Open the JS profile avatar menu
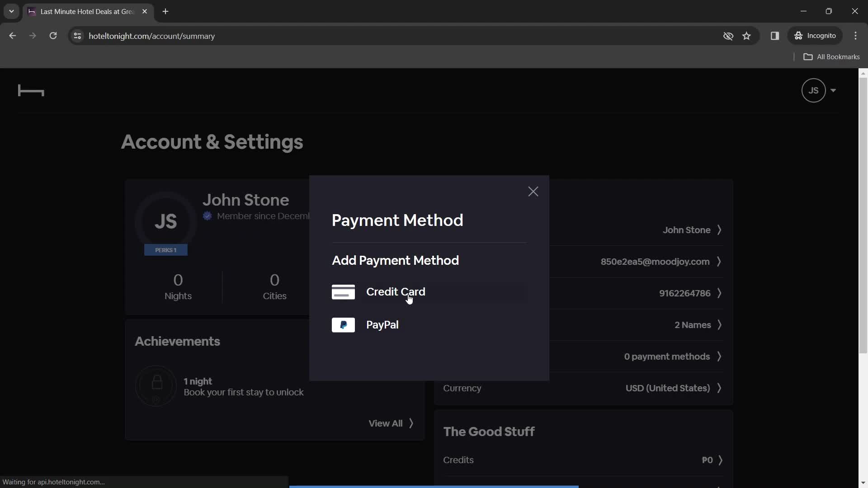This screenshot has width=868, height=488. pyautogui.click(x=813, y=90)
